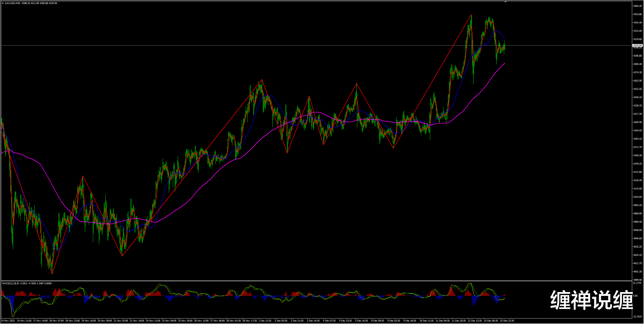
Task: Click the 20 Nov 09:00 time label
Action: pyautogui.click(x=105, y=321)
